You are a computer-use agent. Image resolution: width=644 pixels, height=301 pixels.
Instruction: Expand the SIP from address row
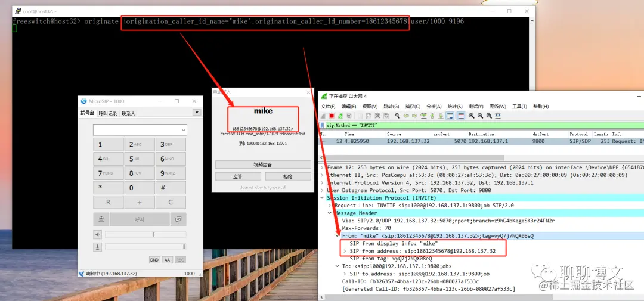pos(345,251)
